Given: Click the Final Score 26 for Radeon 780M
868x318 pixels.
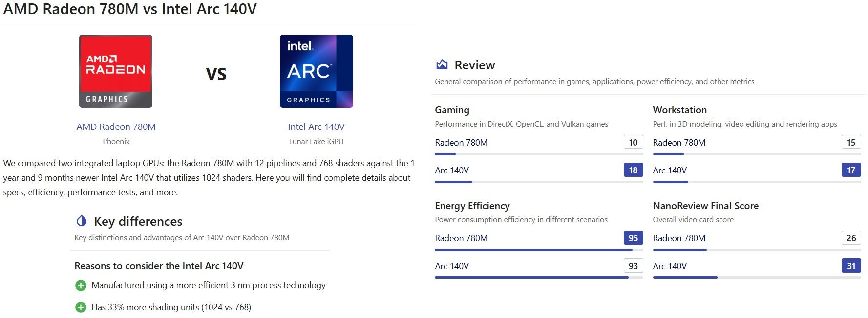Looking at the screenshot, I should (x=851, y=238).
